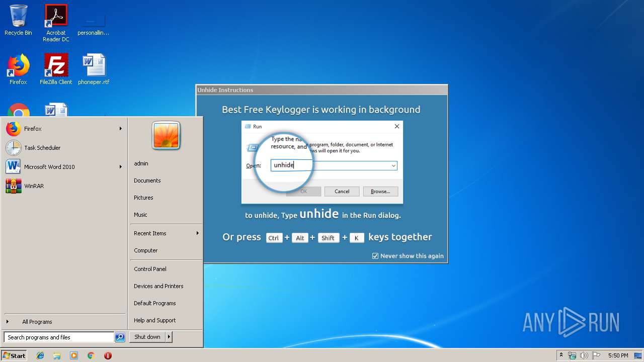Image resolution: width=644 pixels, height=362 pixels.
Task: Launch Windows Media Player from taskbar
Action: (74, 355)
